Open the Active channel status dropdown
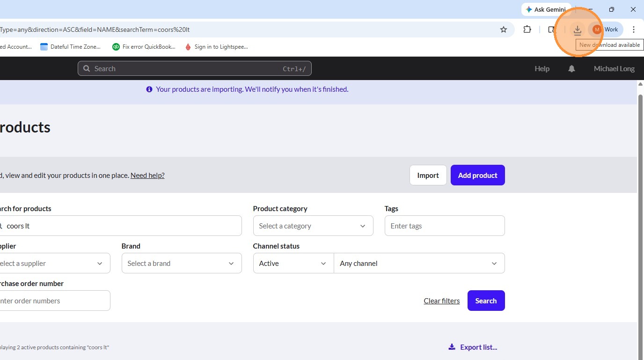The height and width of the screenshot is (360, 644). tap(293, 263)
